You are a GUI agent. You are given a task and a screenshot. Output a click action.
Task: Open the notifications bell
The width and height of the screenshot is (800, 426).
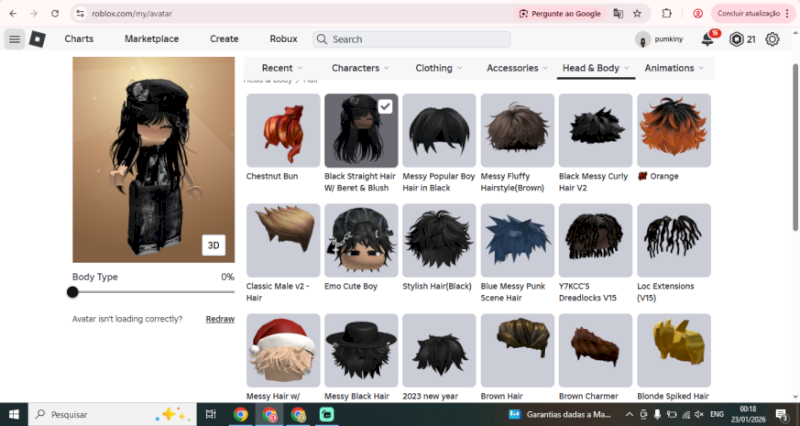coord(708,39)
